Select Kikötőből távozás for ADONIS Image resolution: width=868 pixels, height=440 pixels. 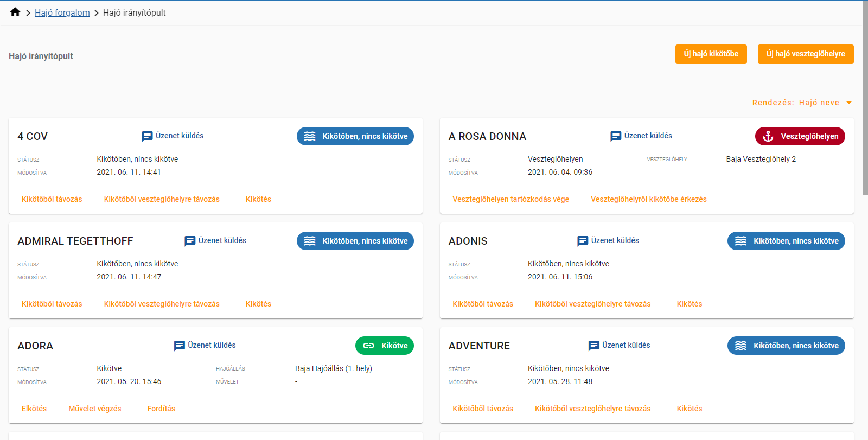click(x=483, y=304)
